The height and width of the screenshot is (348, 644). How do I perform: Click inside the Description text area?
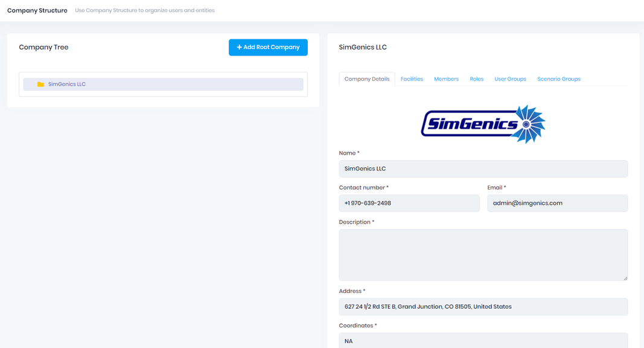tap(483, 254)
